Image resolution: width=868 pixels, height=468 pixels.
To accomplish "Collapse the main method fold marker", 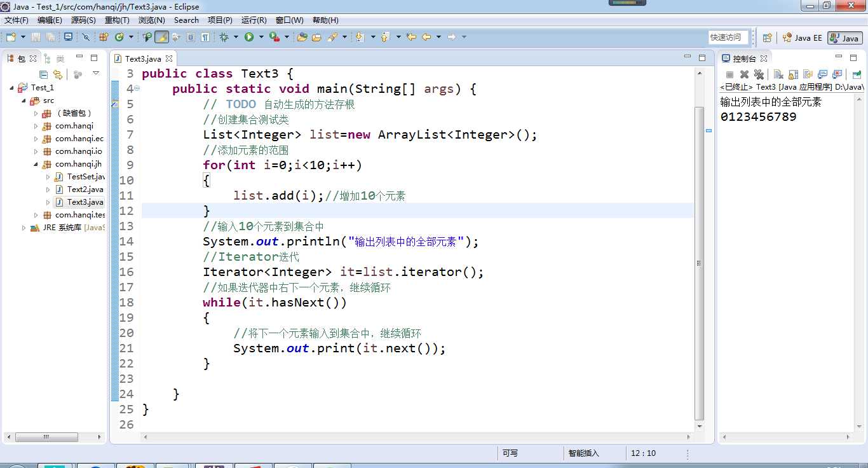I will 137,88.
